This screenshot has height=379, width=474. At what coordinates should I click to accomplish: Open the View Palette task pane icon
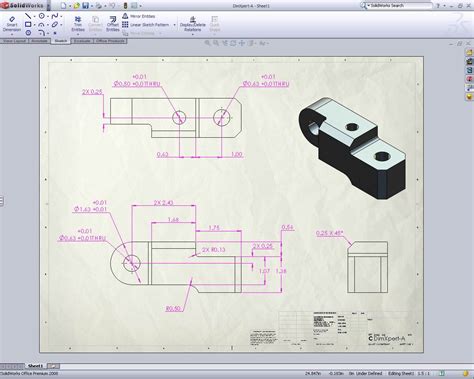point(470,88)
